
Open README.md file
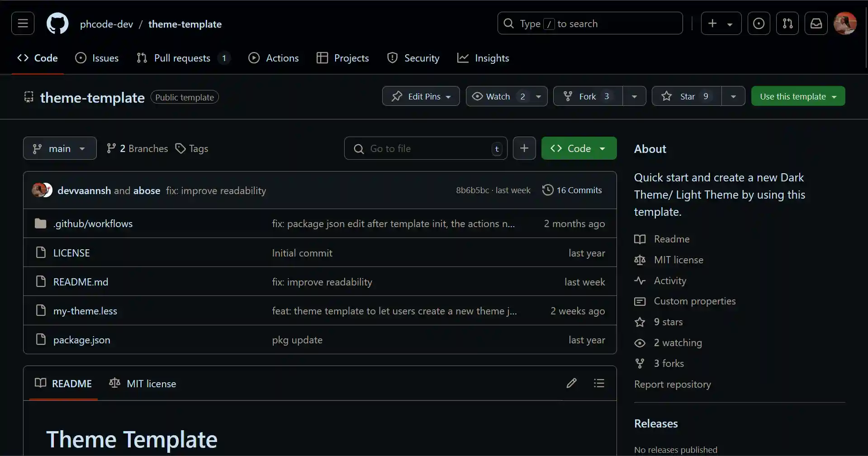pos(81,282)
